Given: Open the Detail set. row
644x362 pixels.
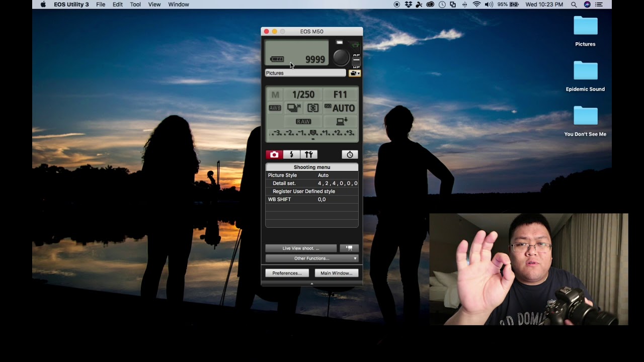Looking at the screenshot, I should [312, 184].
